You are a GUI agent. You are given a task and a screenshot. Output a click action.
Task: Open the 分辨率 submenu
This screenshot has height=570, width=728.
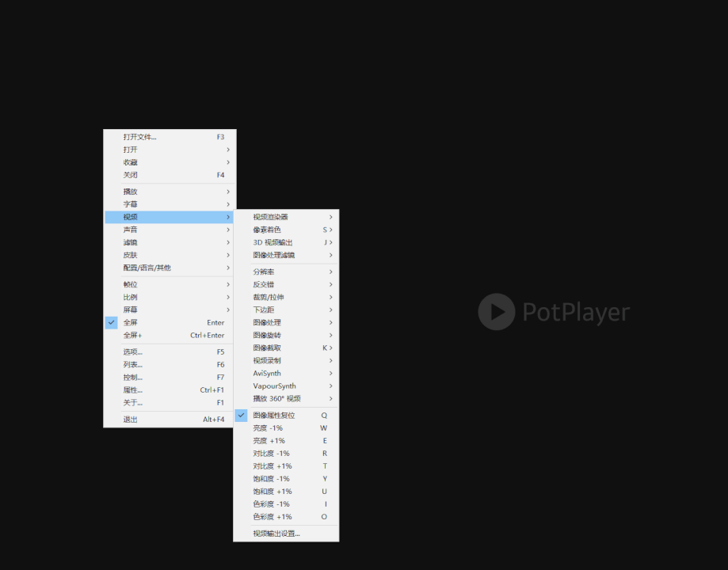[x=286, y=272]
